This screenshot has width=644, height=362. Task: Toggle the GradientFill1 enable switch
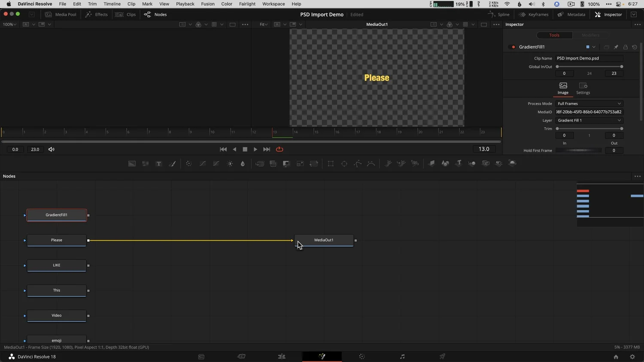coord(512,47)
